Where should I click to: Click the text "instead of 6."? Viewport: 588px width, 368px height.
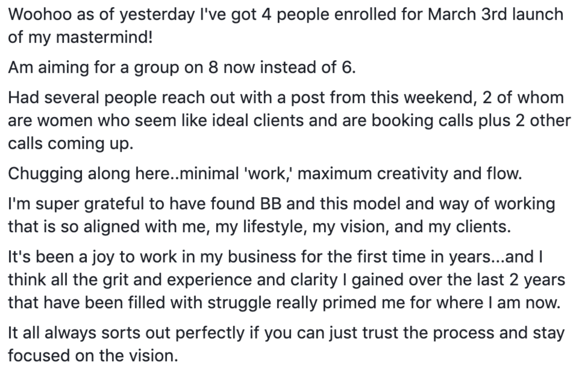point(308,67)
